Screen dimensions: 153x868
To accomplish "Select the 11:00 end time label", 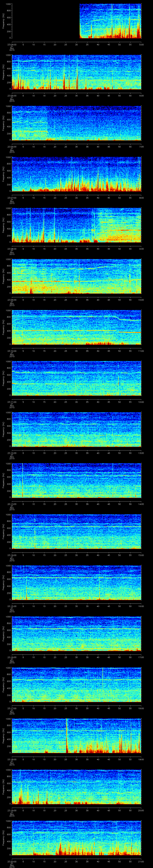I will [141, 351].
